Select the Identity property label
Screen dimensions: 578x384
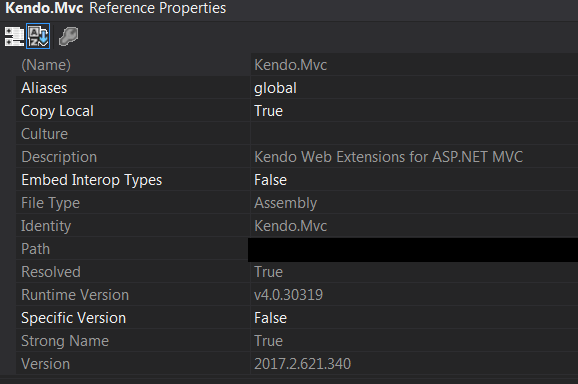(x=46, y=226)
